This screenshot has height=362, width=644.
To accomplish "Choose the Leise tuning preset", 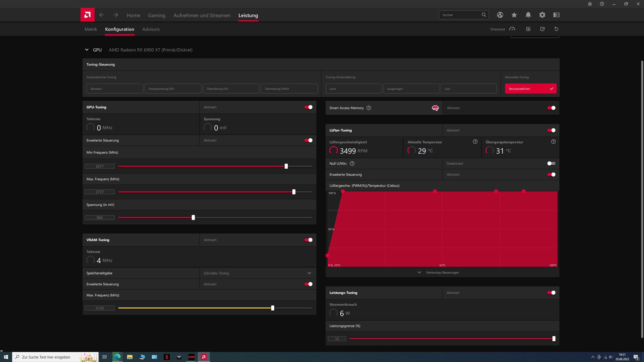I will point(353,89).
